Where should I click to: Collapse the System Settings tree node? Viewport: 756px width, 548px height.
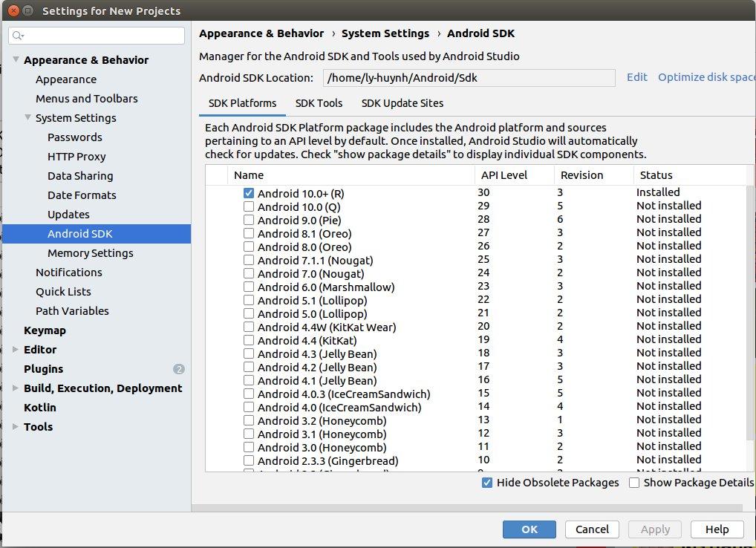[x=28, y=118]
